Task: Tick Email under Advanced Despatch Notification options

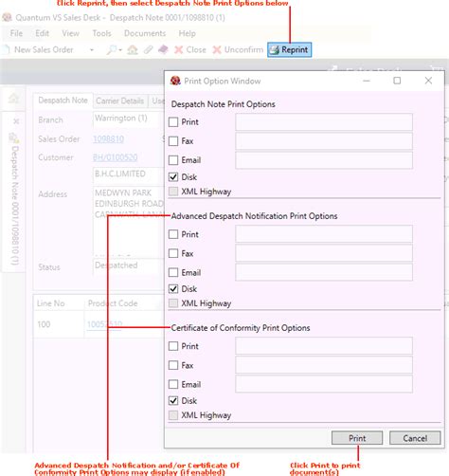Action: pyautogui.click(x=173, y=272)
